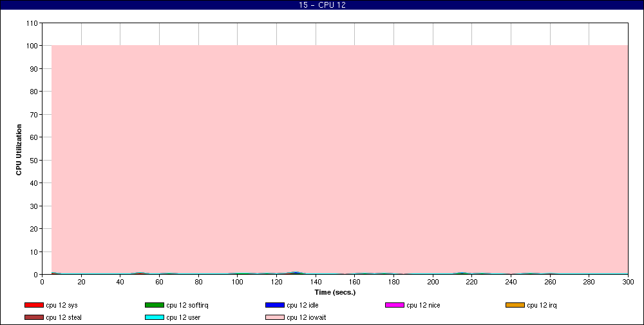
Task: Select the "cpu 12 sys" legend label
Action: tap(62, 305)
